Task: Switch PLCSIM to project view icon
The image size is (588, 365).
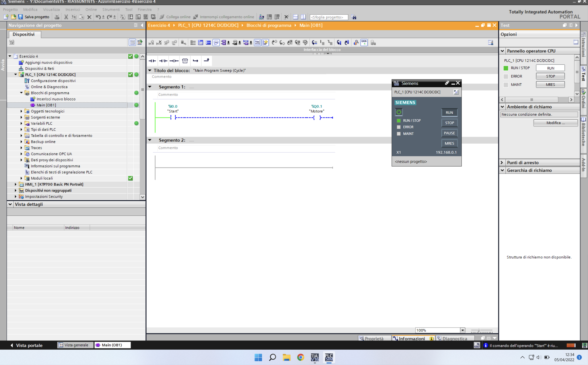Action: pos(456,92)
